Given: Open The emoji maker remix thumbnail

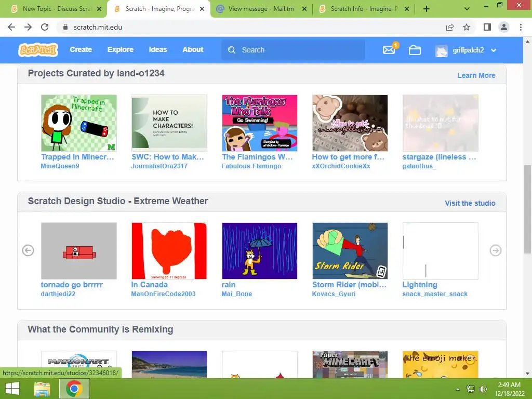Looking at the screenshot, I should pos(441,364).
